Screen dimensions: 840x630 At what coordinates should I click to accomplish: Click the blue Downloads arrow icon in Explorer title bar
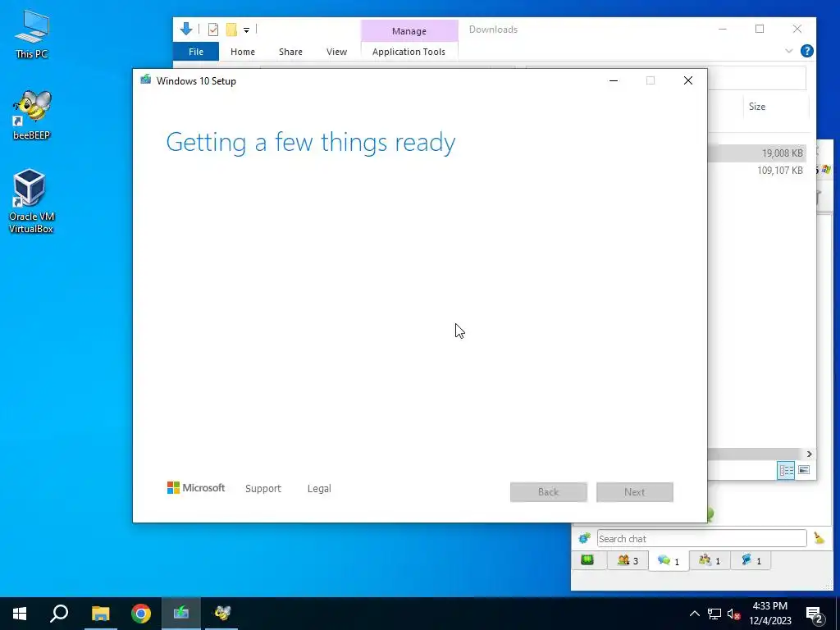[x=186, y=29]
